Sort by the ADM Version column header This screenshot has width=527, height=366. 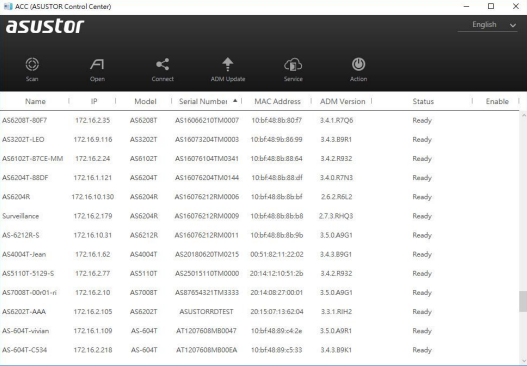(x=342, y=101)
